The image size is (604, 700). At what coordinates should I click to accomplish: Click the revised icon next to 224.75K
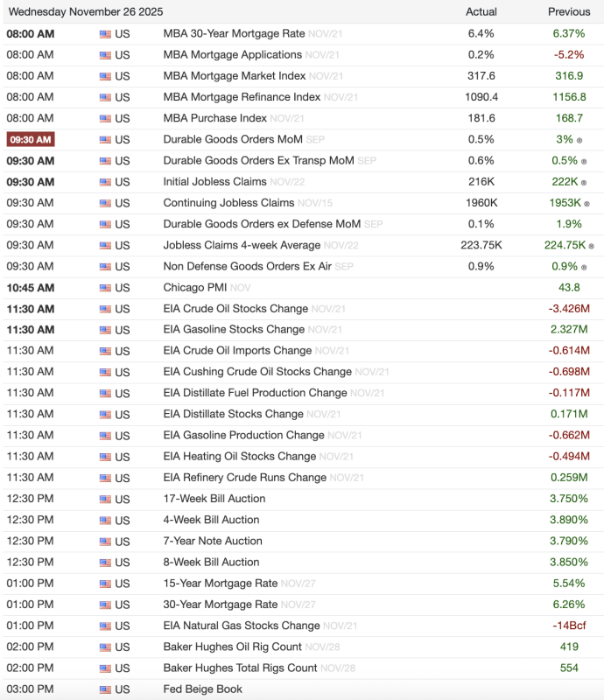point(592,246)
